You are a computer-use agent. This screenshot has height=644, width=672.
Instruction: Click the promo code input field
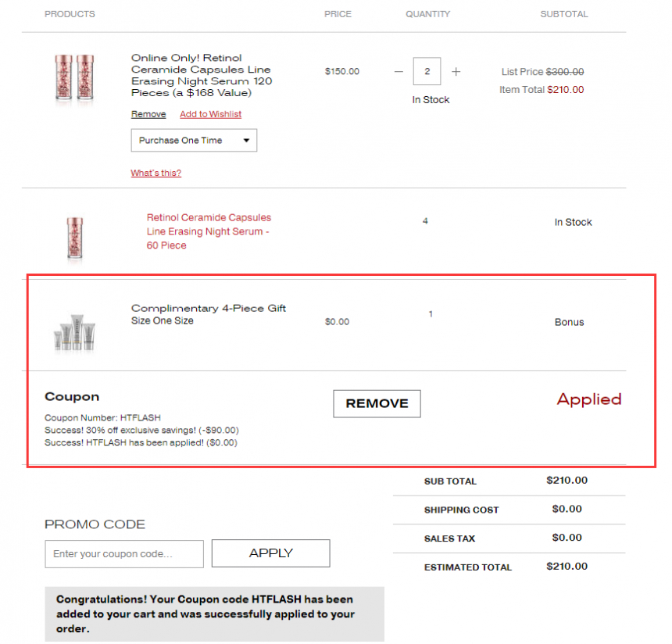pyautogui.click(x=124, y=554)
